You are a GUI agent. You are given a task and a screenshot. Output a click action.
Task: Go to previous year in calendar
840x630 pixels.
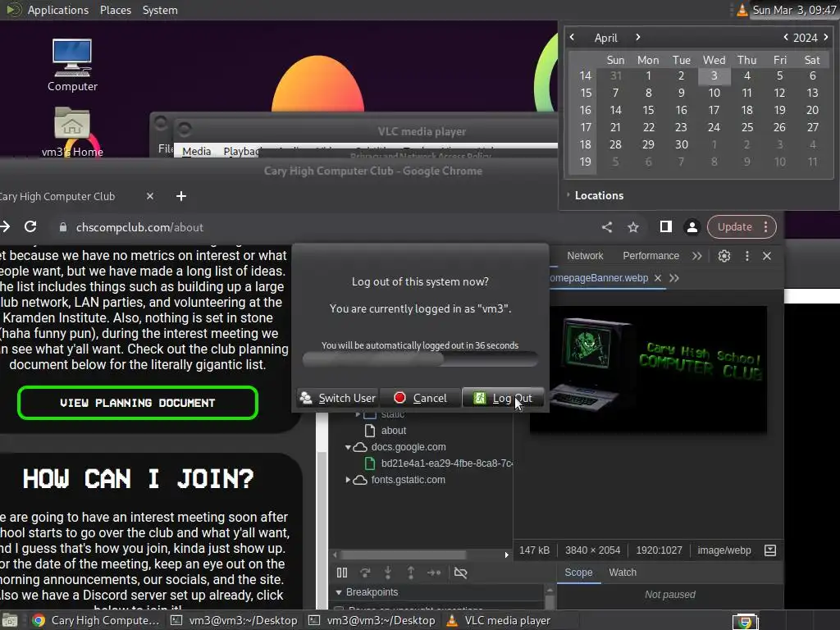click(x=785, y=37)
